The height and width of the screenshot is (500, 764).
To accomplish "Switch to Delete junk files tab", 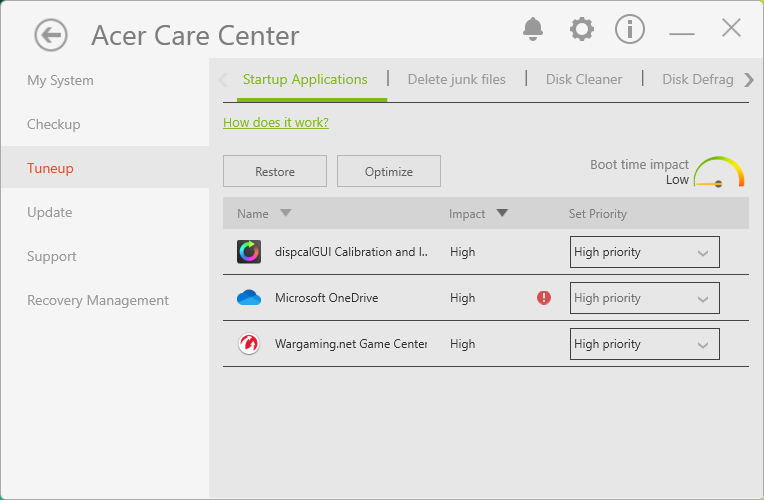I will [x=456, y=79].
